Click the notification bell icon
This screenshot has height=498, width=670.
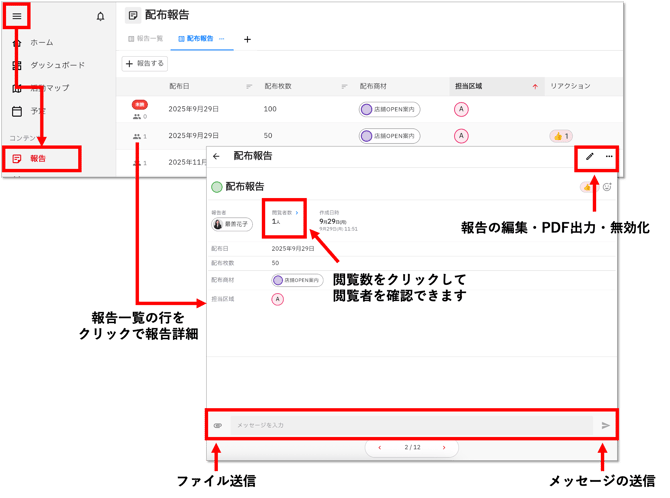coord(100,16)
